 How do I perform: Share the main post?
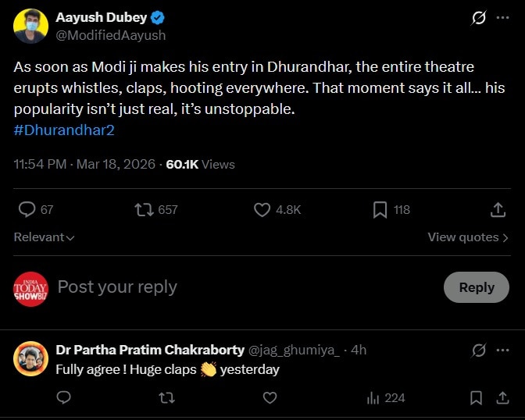(498, 209)
